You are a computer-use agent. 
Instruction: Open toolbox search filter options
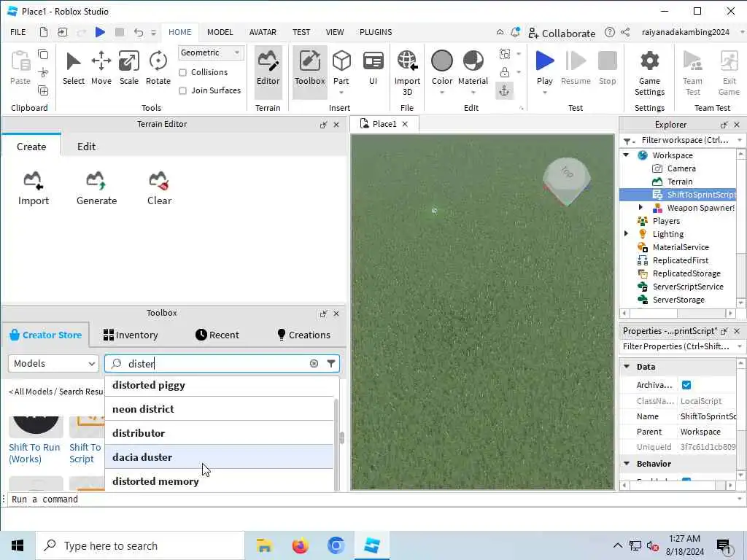[x=330, y=364]
